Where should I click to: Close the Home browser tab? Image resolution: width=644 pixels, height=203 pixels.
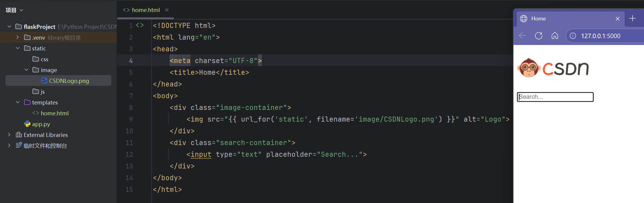pos(618,19)
